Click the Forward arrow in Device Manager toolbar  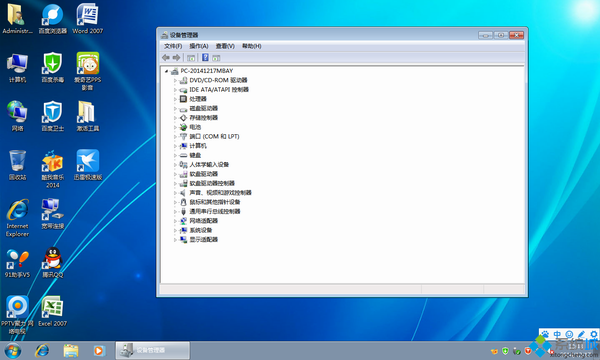pos(176,57)
